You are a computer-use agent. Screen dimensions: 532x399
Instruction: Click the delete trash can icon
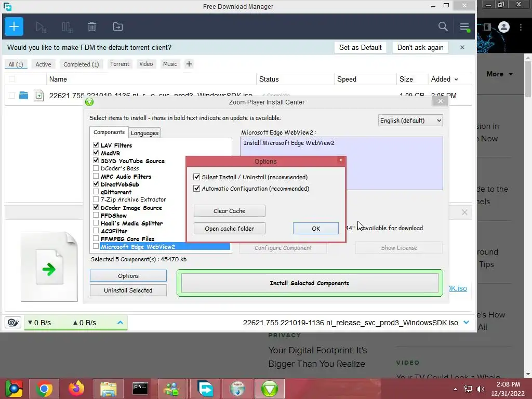coord(92,26)
